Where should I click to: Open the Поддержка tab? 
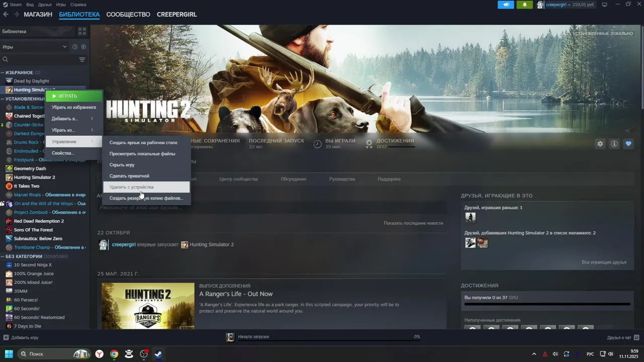click(x=389, y=179)
